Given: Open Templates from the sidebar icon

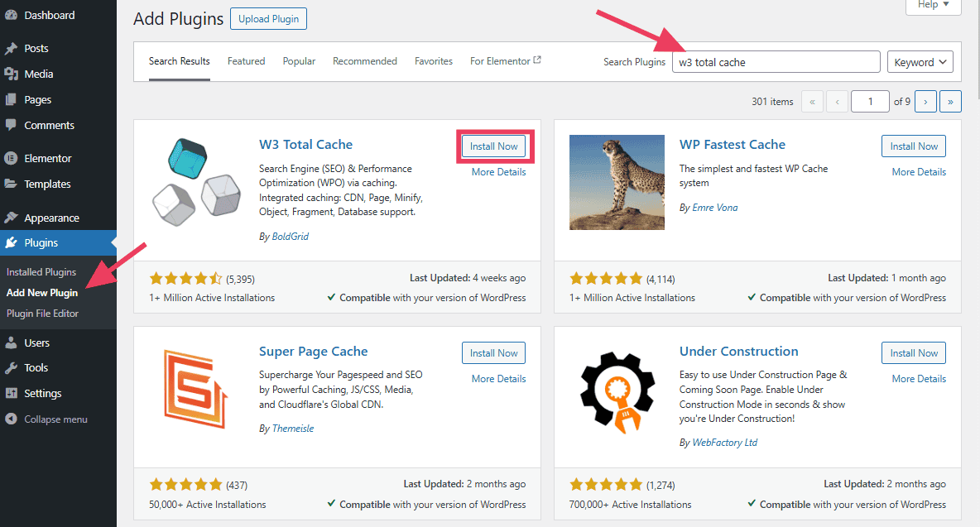Looking at the screenshot, I should tap(12, 184).
